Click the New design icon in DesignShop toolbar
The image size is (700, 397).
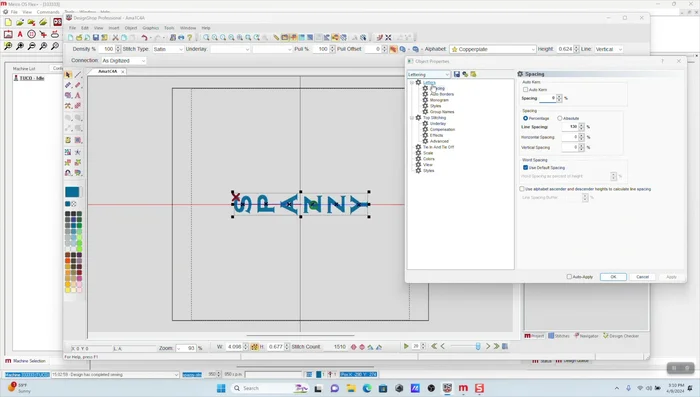pyautogui.click(x=71, y=38)
